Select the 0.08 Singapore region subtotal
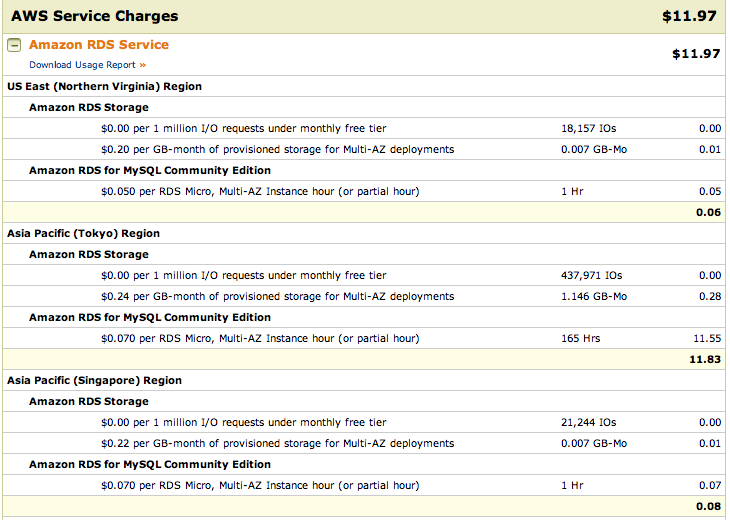This screenshot has width=730, height=520. (x=708, y=506)
